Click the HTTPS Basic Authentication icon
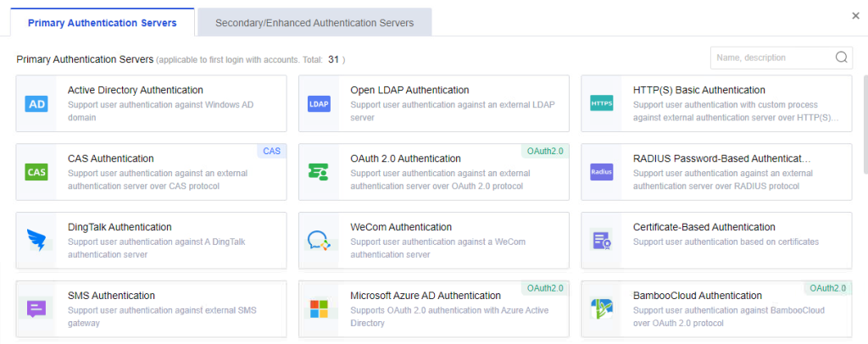The height and width of the screenshot is (344, 868). pos(602,103)
